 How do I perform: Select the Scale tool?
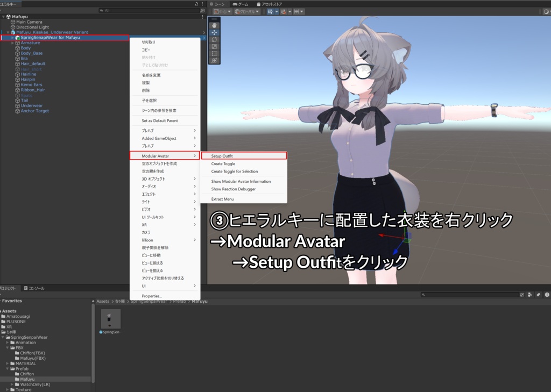tap(214, 46)
